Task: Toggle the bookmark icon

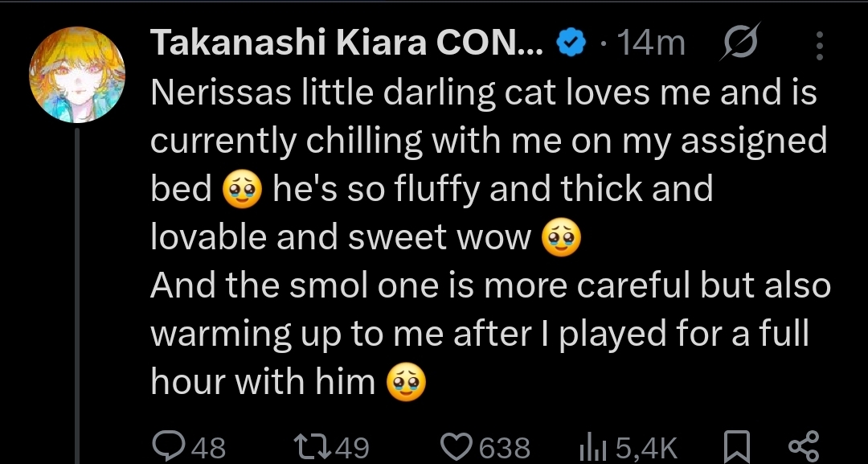Action: pyautogui.click(x=737, y=446)
